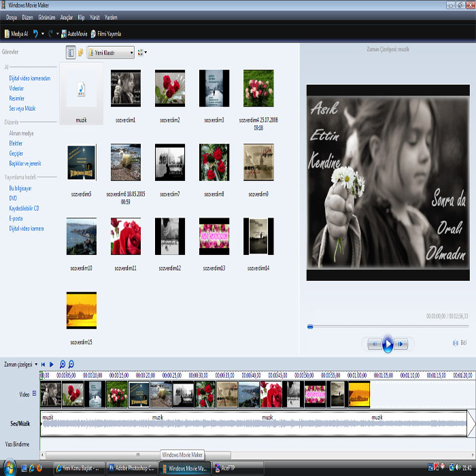
Task: Click the preview seek slider handle
Action: pos(310,326)
